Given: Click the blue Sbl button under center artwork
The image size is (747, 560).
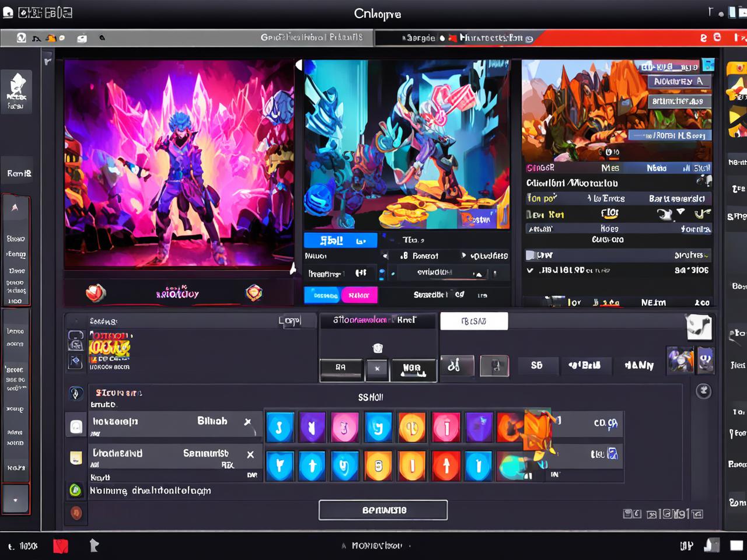Looking at the screenshot, I should tap(341, 240).
